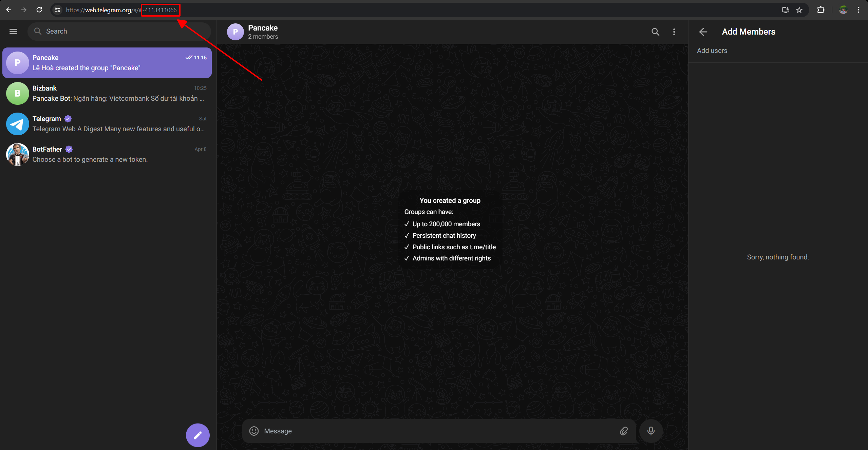The height and width of the screenshot is (450, 868).
Task: Focus the Add users input
Action: coord(777,51)
